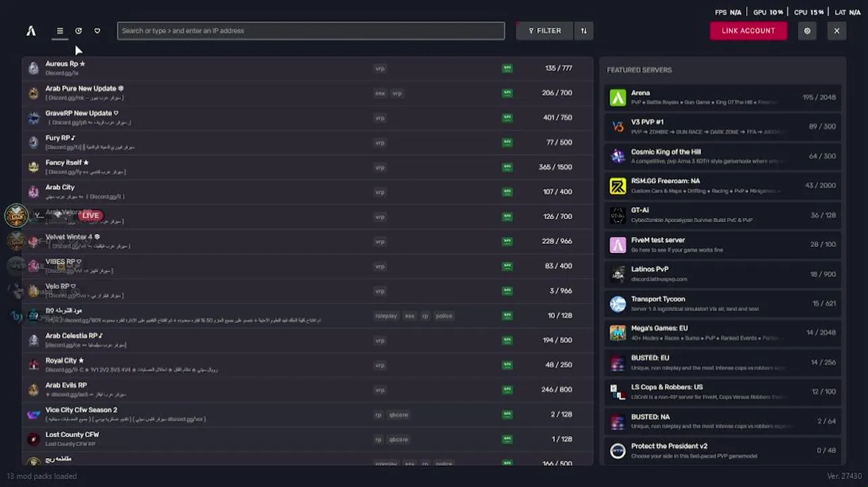Select Arab Celestia RP server
The height and width of the screenshot is (487, 868).
tap(308, 340)
